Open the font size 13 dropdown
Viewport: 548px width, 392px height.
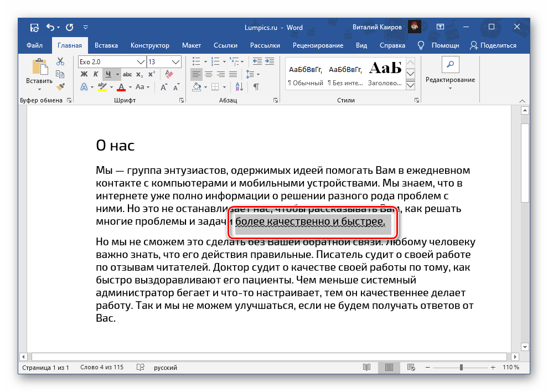(175, 62)
